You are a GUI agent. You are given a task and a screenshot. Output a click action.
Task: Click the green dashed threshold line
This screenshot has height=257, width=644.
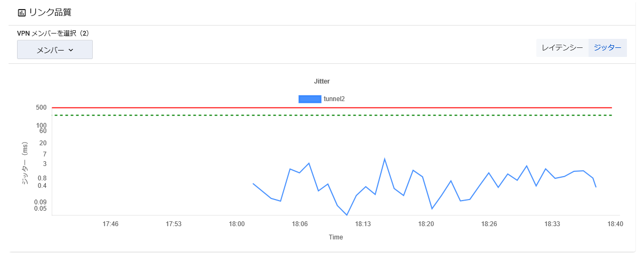coord(332,115)
